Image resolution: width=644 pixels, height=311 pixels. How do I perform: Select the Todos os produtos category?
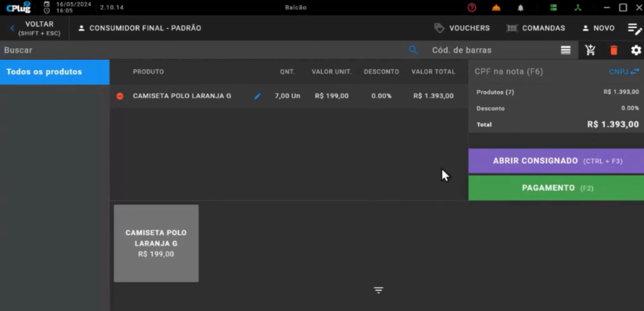click(x=55, y=72)
